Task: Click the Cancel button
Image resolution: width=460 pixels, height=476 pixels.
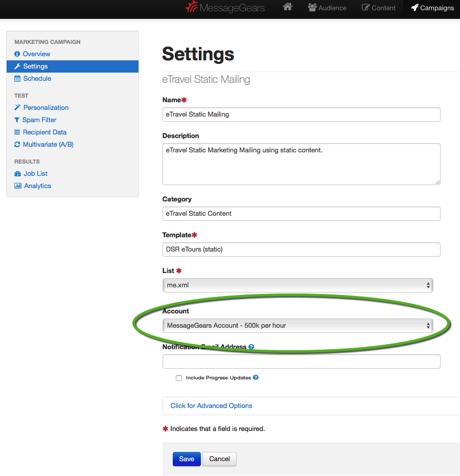Action: coord(219,459)
